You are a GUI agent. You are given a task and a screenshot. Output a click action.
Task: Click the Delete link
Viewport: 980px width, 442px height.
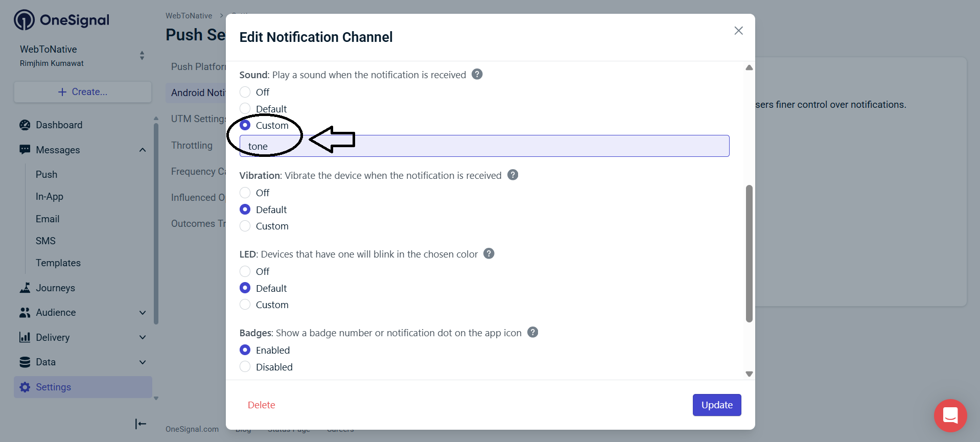point(261,405)
